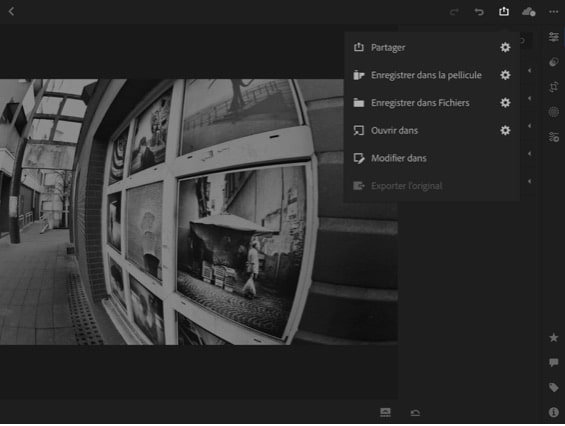Open the comments speech bubble panel
Screen dimensions: 565x426
click(554, 363)
